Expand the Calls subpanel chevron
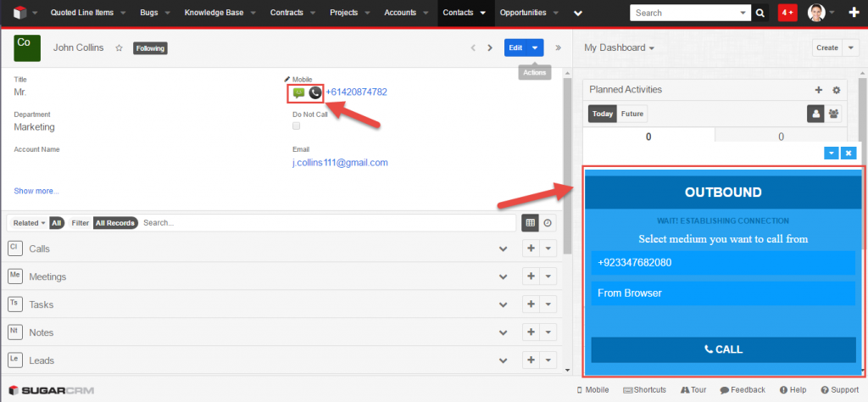Image resolution: width=868 pixels, height=402 pixels. pyautogui.click(x=504, y=249)
